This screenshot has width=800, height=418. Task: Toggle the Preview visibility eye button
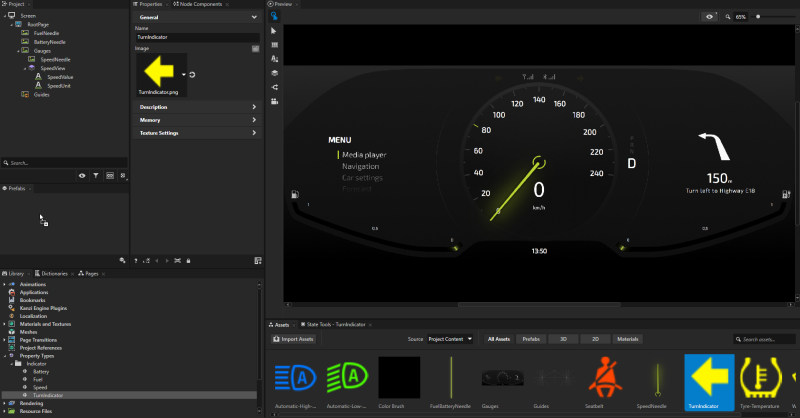pos(711,17)
